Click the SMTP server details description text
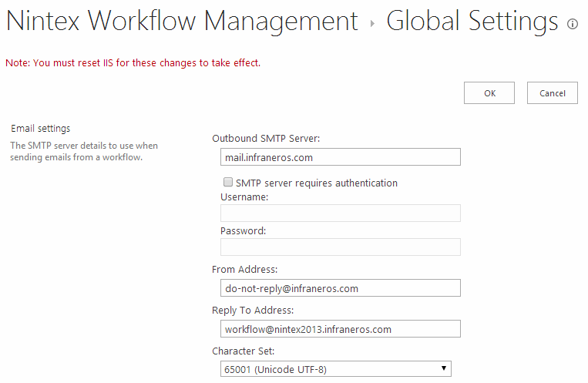The height and width of the screenshot is (383, 588). pos(84,151)
